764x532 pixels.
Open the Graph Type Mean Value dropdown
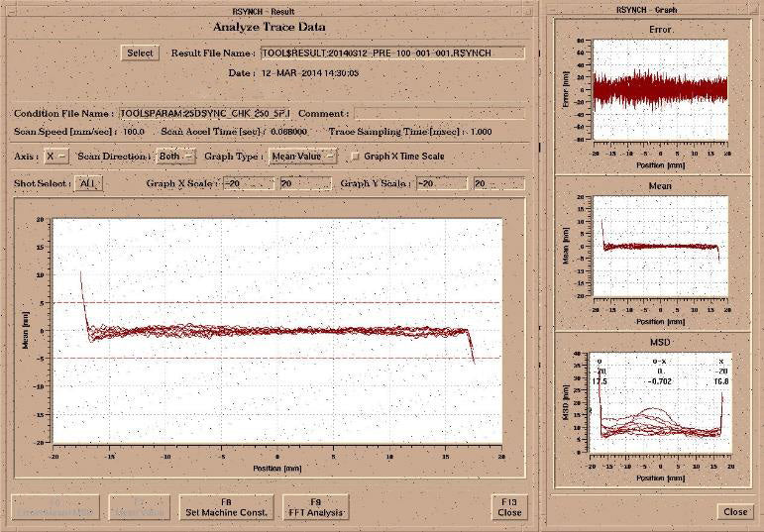click(x=302, y=156)
